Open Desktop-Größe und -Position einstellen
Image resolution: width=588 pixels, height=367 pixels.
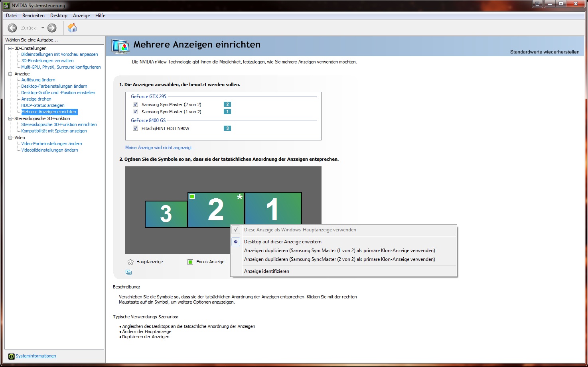[58, 93]
